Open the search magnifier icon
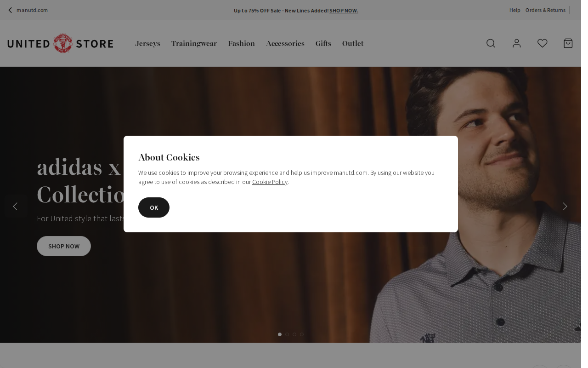 [x=491, y=43]
